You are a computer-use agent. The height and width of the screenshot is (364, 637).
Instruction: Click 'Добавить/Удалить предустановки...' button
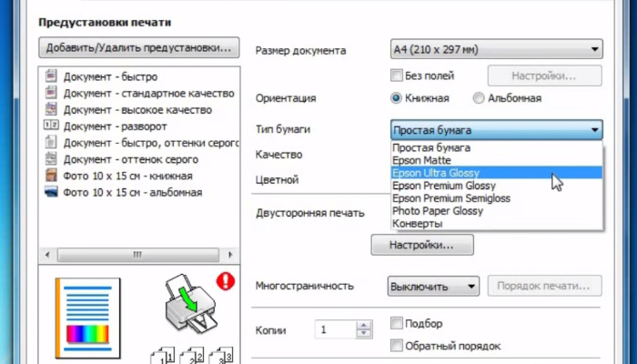(139, 47)
